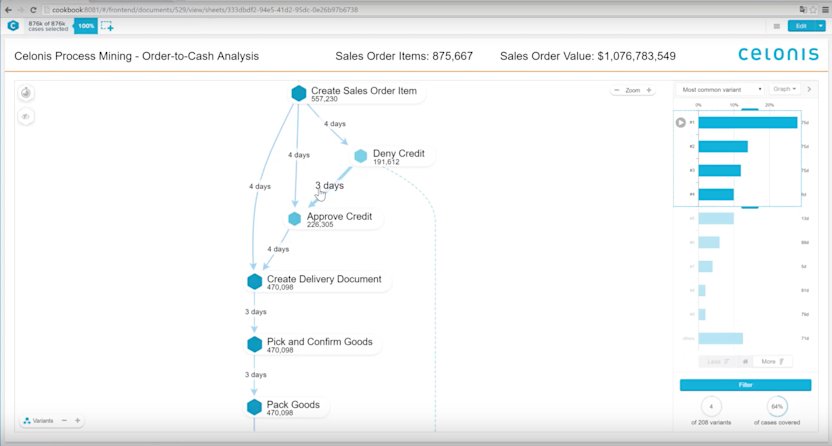Click the Create Sales Order Item label
832x446 pixels.
tap(364, 91)
